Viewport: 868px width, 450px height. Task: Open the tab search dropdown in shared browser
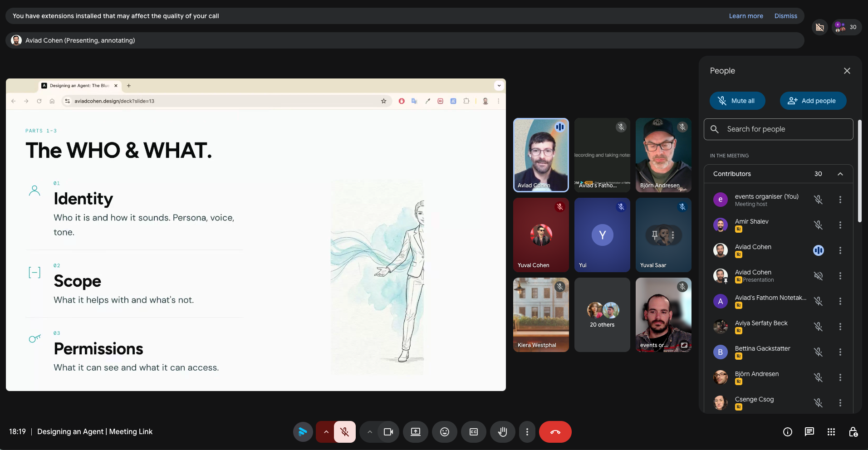click(499, 86)
